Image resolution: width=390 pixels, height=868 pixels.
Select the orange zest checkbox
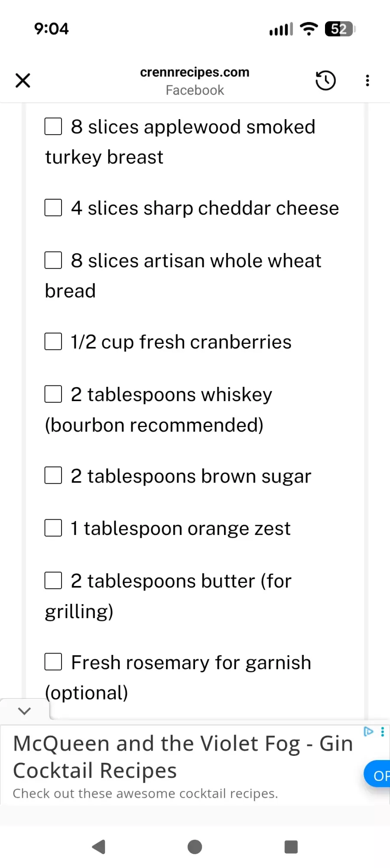pos(53,528)
